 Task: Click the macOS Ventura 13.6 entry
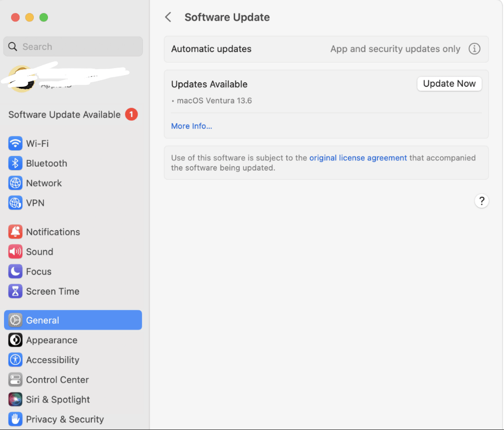[x=215, y=101]
